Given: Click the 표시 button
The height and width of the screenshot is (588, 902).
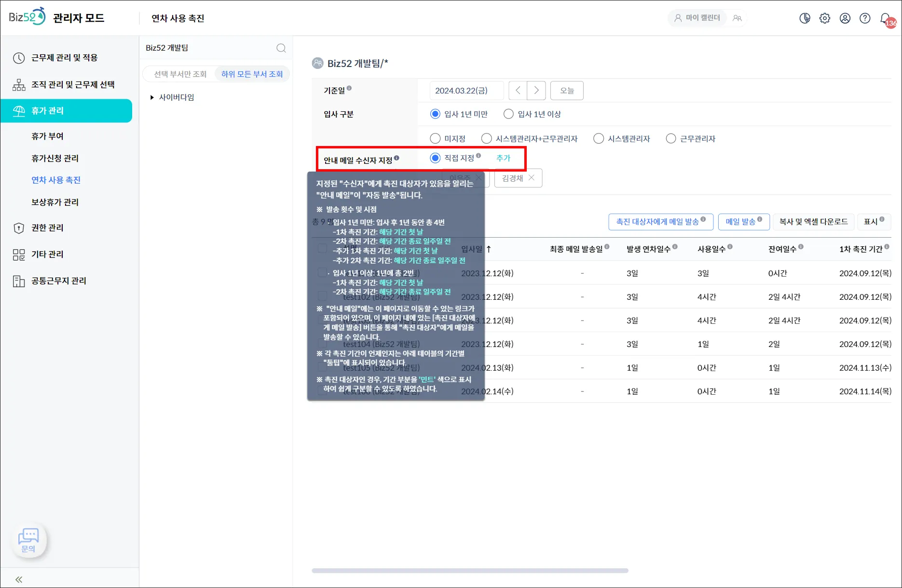Looking at the screenshot, I should click(874, 222).
